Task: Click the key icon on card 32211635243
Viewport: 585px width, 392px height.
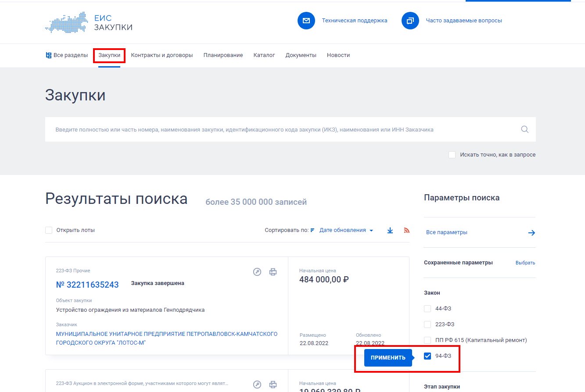Action: coord(257,272)
